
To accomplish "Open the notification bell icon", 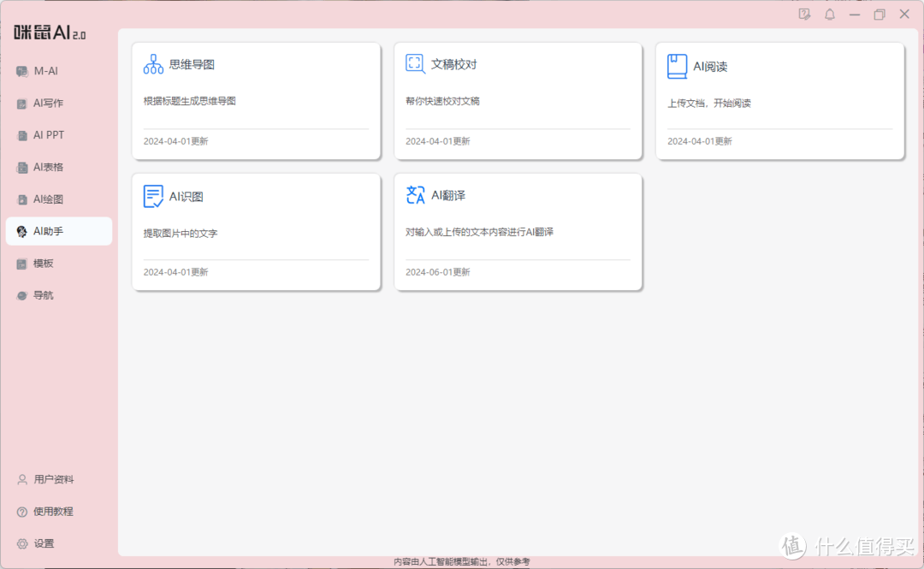I will (829, 15).
